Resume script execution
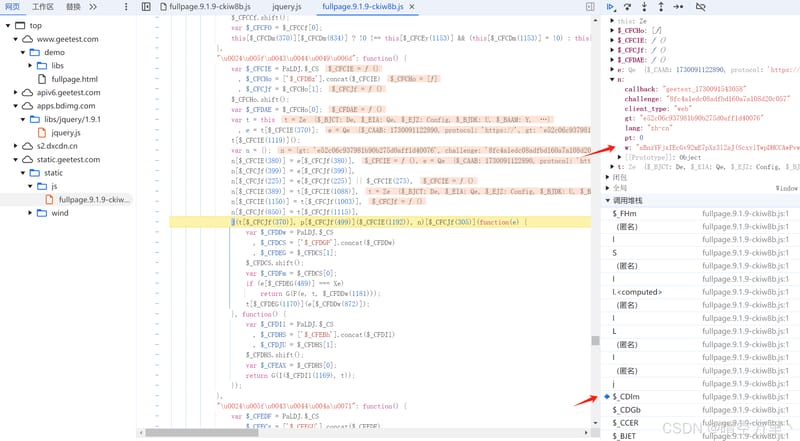Image resolution: width=800 pixels, height=441 pixels. pos(610,7)
